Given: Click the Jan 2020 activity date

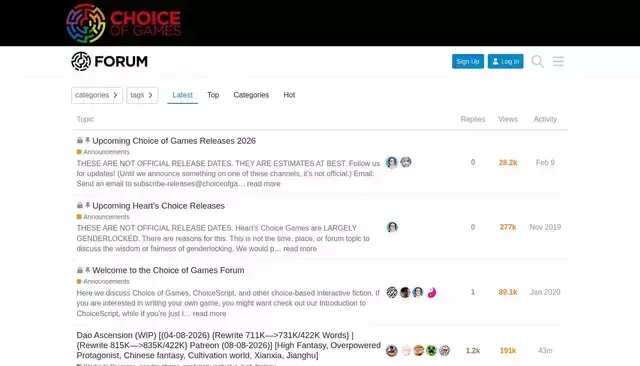Looking at the screenshot, I should pyautogui.click(x=545, y=292).
